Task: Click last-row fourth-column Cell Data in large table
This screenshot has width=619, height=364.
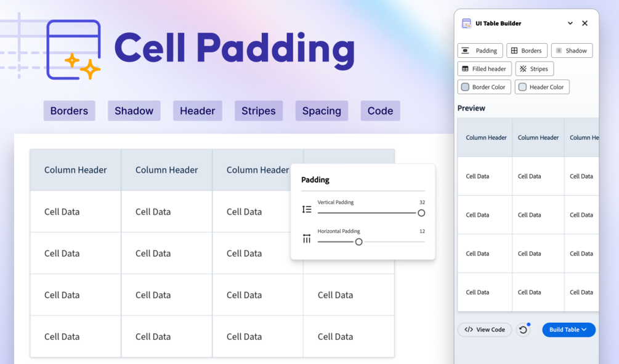Action: click(335, 336)
